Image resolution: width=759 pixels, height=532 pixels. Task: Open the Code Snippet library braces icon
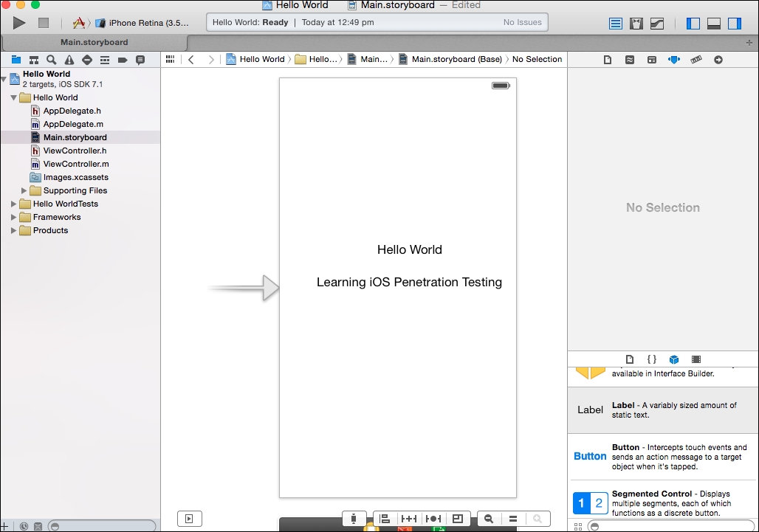tap(652, 359)
